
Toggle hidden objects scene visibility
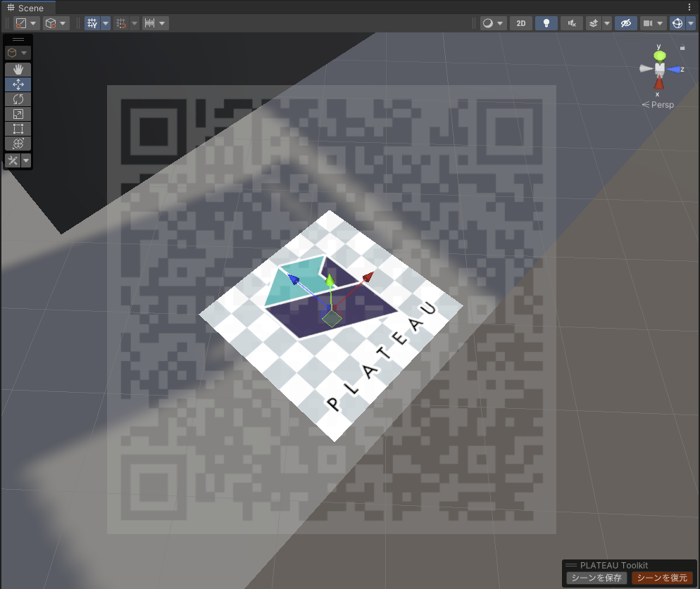point(626,23)
